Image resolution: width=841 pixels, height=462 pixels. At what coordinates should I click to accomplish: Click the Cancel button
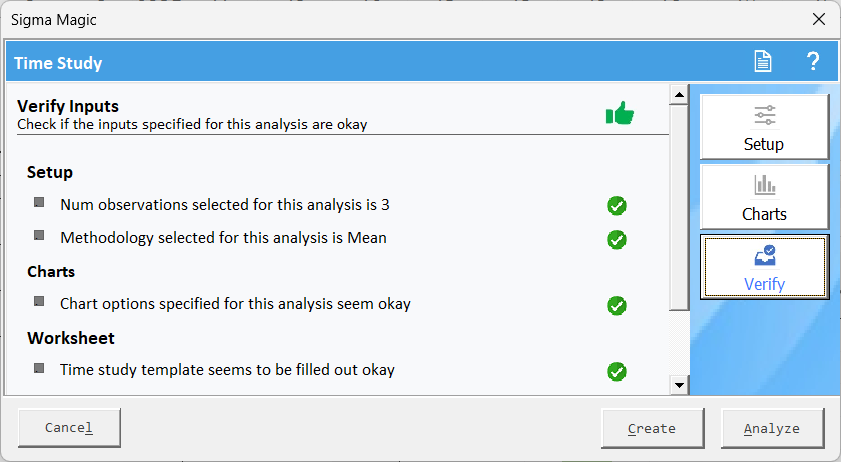pos(69,428)
